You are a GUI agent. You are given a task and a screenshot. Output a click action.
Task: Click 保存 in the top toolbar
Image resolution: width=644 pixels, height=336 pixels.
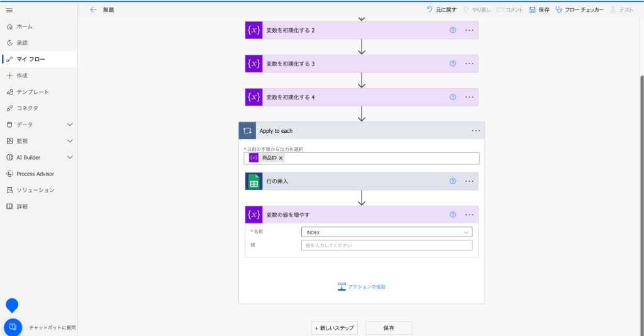[x=539, y=10]
